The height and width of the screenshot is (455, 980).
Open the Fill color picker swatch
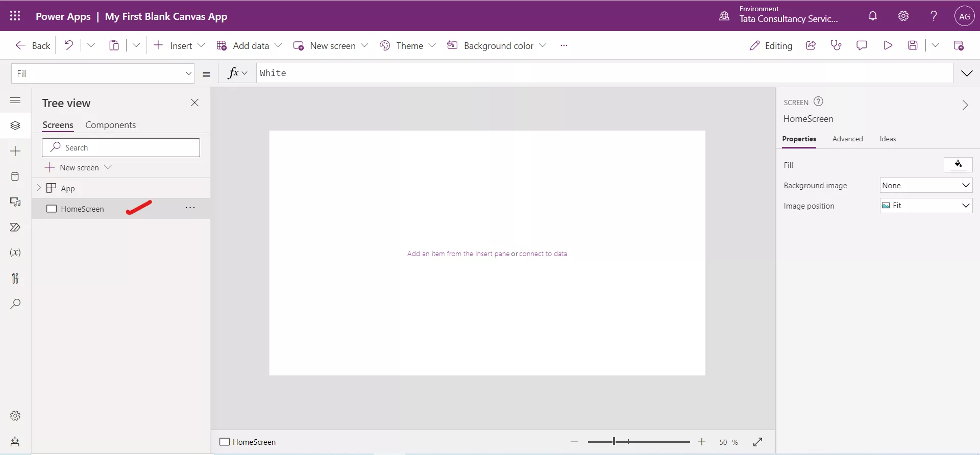coord(958,164)
